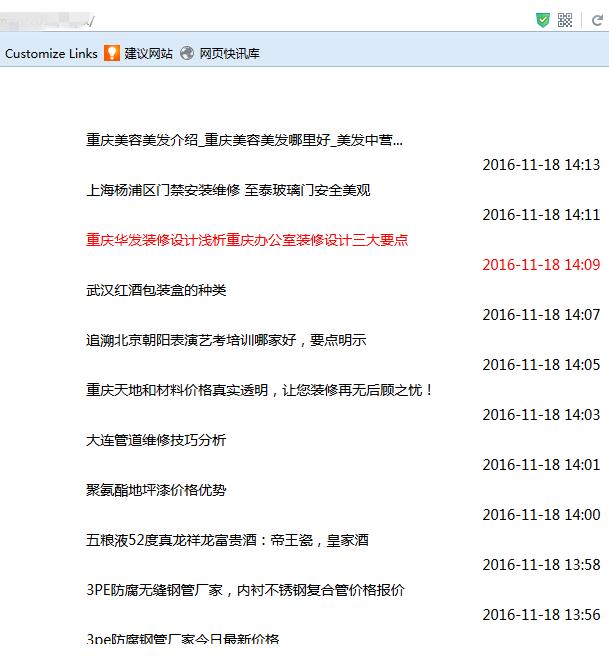Click the timestamp 2016-11-18 14:00
Viewport: 609px width, 660px height.
coord(541,515)
